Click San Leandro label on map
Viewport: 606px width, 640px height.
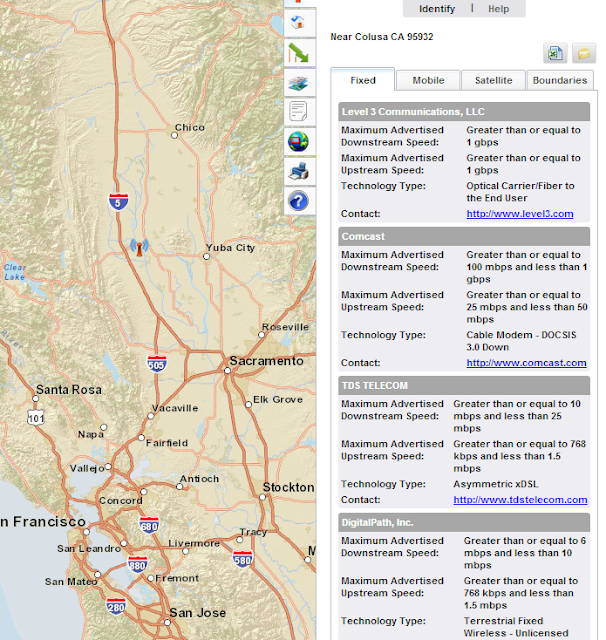tap(89, 548)
